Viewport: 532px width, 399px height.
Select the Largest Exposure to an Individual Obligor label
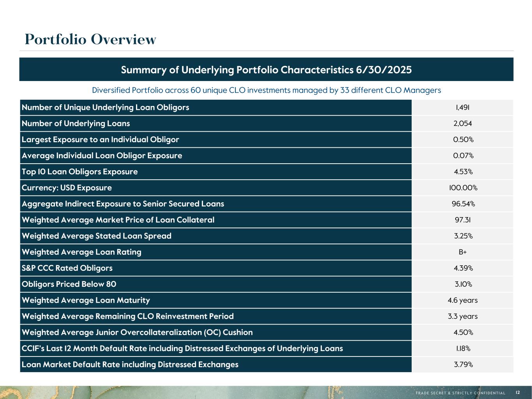pyautogui.click(x=101, y=139)
